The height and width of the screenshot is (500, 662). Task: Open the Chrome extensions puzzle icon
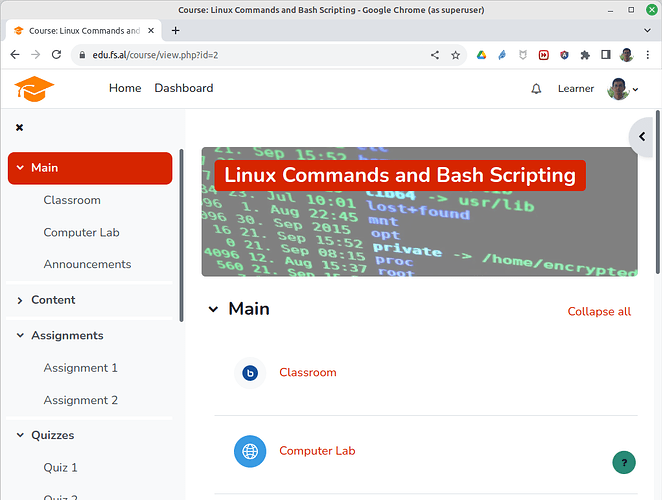[x=586, y=55]
